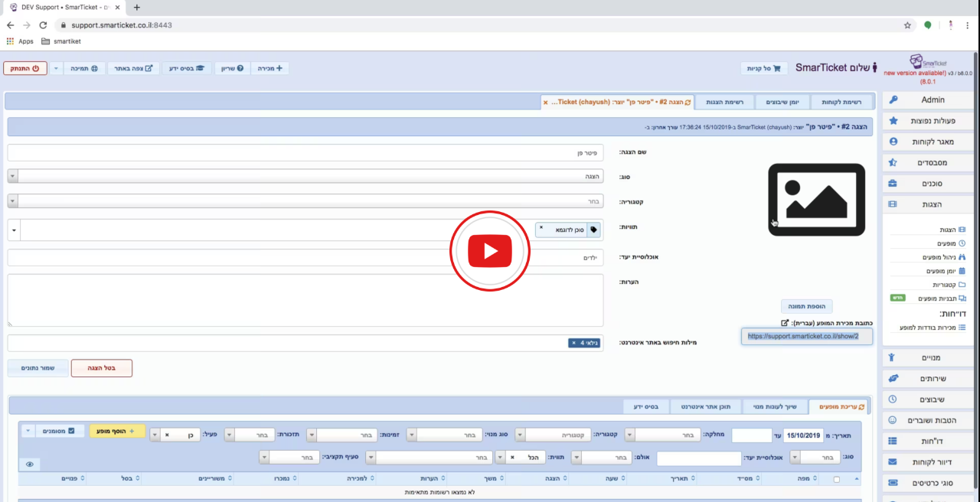
Task: Click the envelope icon of דיוור לקוחות
Action: pyautogui.click(x=893, y=462)
